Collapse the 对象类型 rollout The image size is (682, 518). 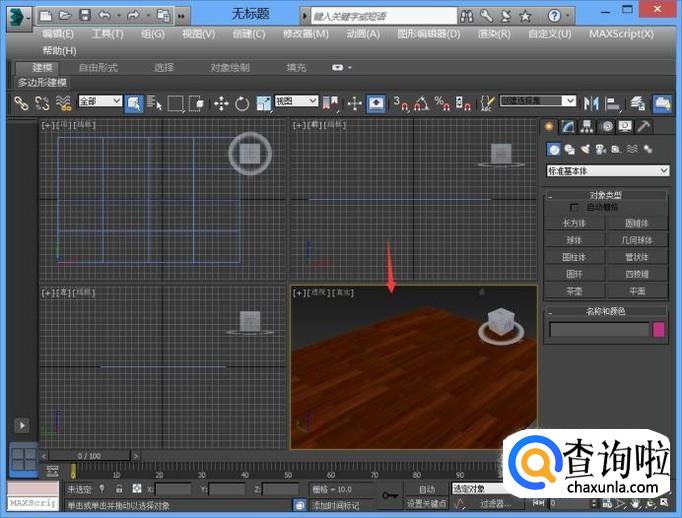tap(605, 195)
